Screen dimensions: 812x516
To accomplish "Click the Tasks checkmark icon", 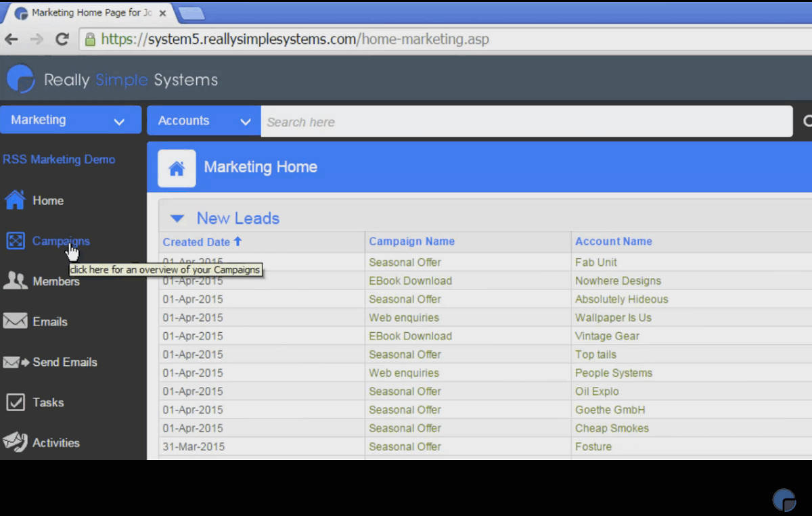I will pyautogui.click(x=15, y=402).
